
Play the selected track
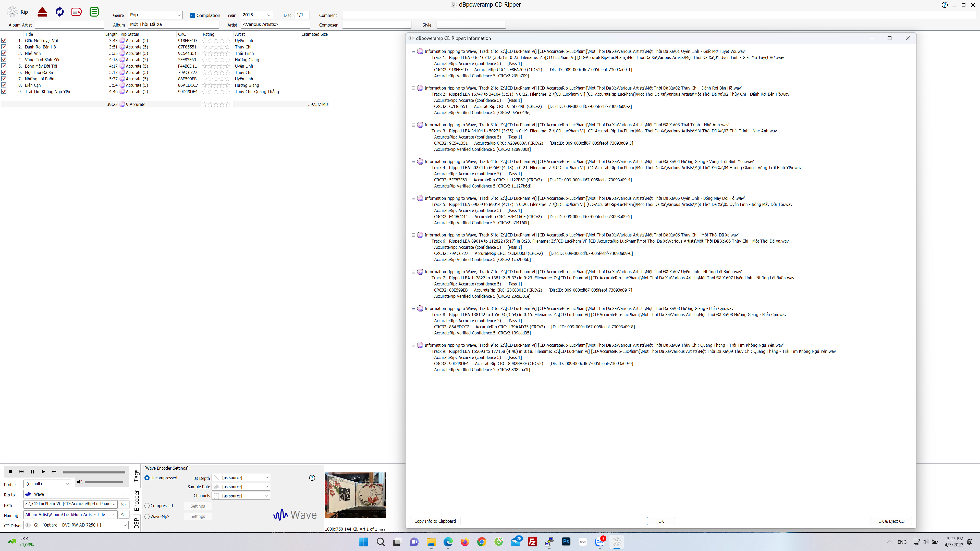point(43,471)
